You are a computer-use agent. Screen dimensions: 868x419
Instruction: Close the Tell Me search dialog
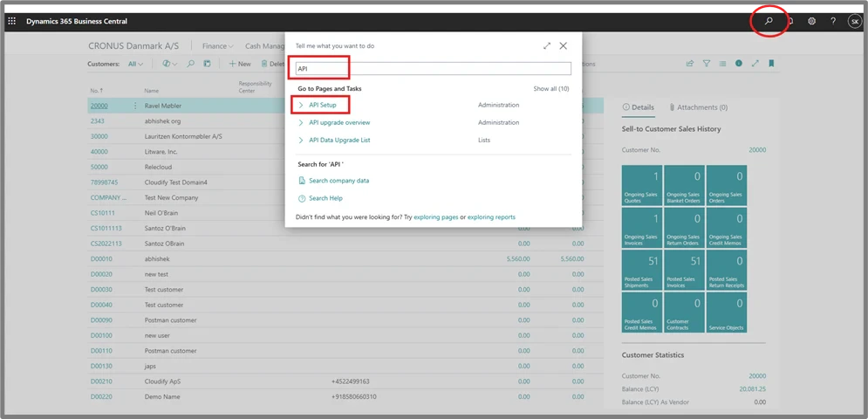coord(563,46)
